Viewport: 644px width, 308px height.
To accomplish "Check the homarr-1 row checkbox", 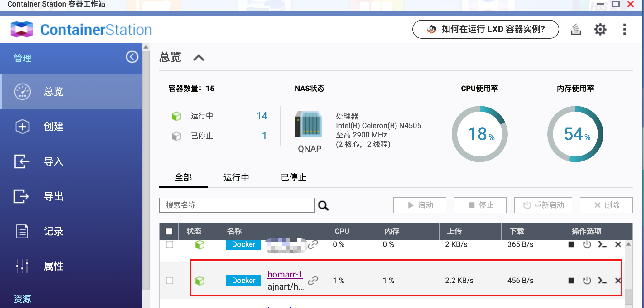I will pos(169,280).
